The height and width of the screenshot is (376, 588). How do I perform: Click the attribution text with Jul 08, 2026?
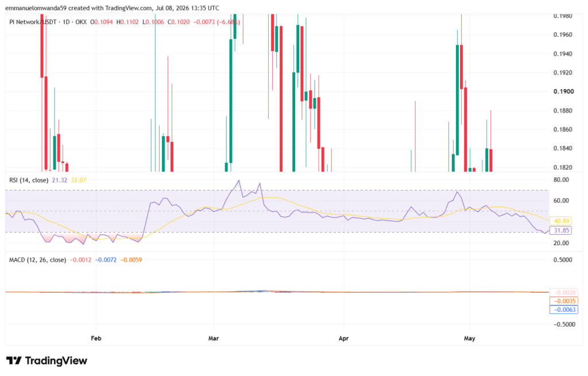point(112,8)
